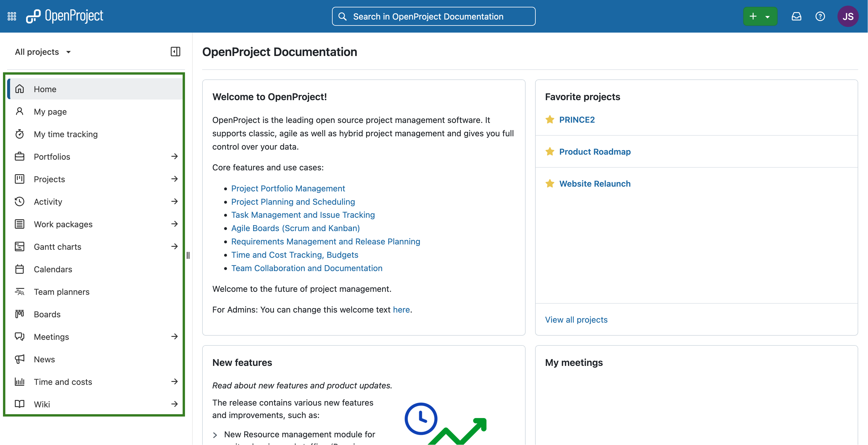Click the Calendars icon
This screenshot has width=868, height=445.
click(x=20, y=269)
